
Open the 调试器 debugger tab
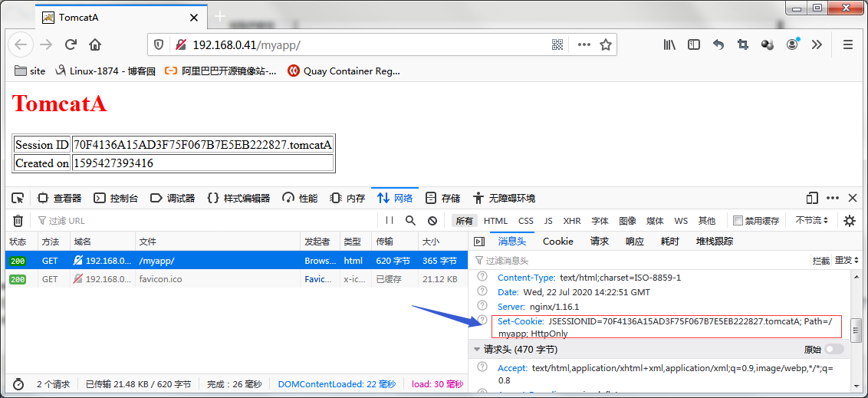tap(173, 198)
